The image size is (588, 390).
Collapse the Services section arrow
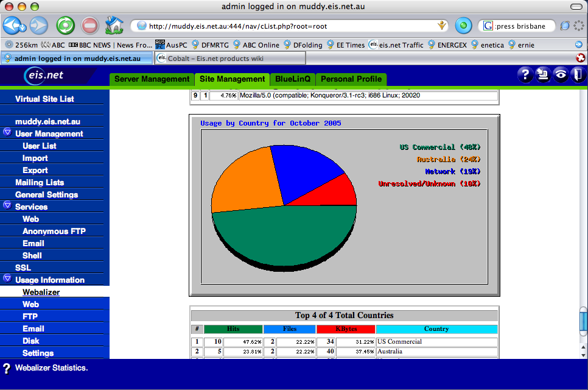click(x=7, y=206)
